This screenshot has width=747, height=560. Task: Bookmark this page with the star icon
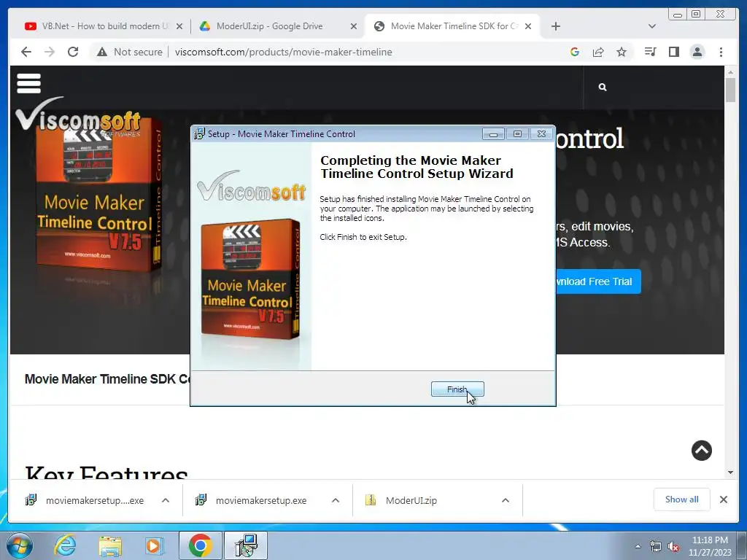tap(622, 52)
